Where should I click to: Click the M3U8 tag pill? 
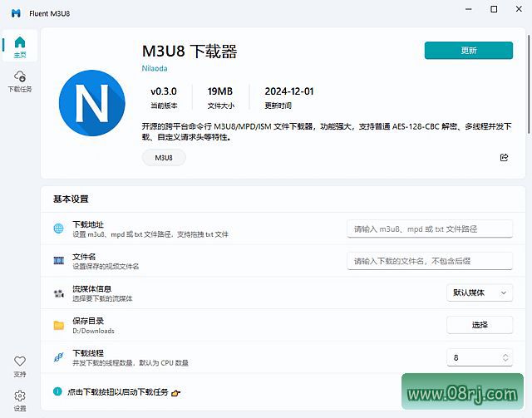pyautogui.click(x=164, y=157)
